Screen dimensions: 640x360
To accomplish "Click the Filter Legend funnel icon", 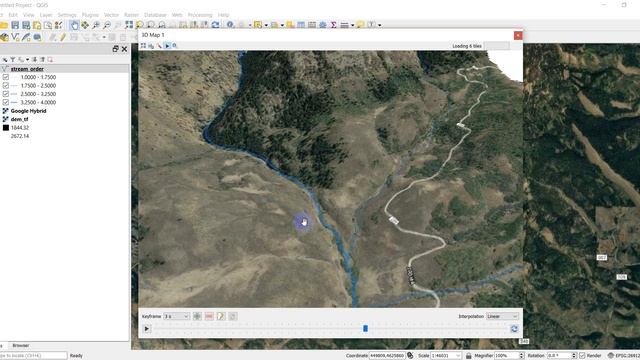I will click(13, 60).
